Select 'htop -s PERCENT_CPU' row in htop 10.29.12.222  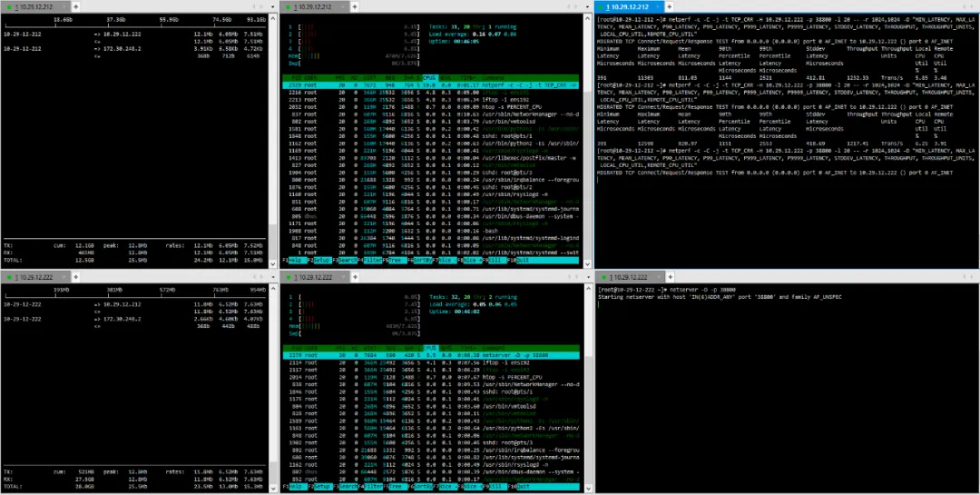(431, 377)
